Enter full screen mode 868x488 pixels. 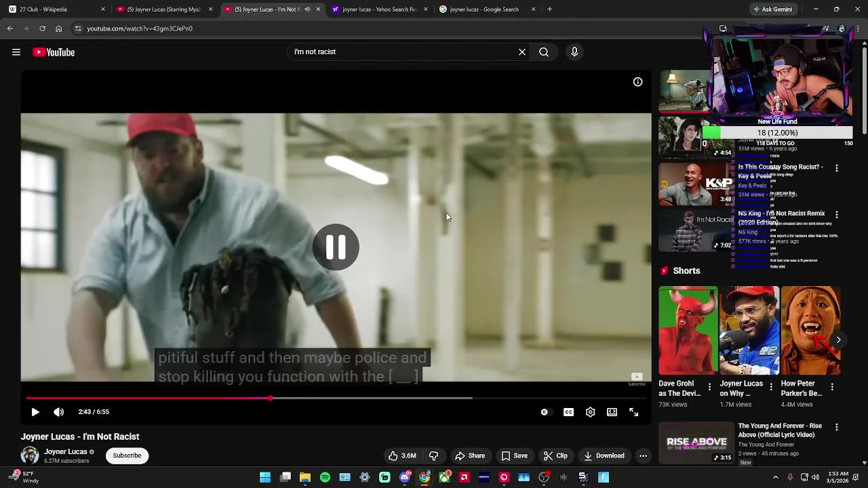click(634, 412)
